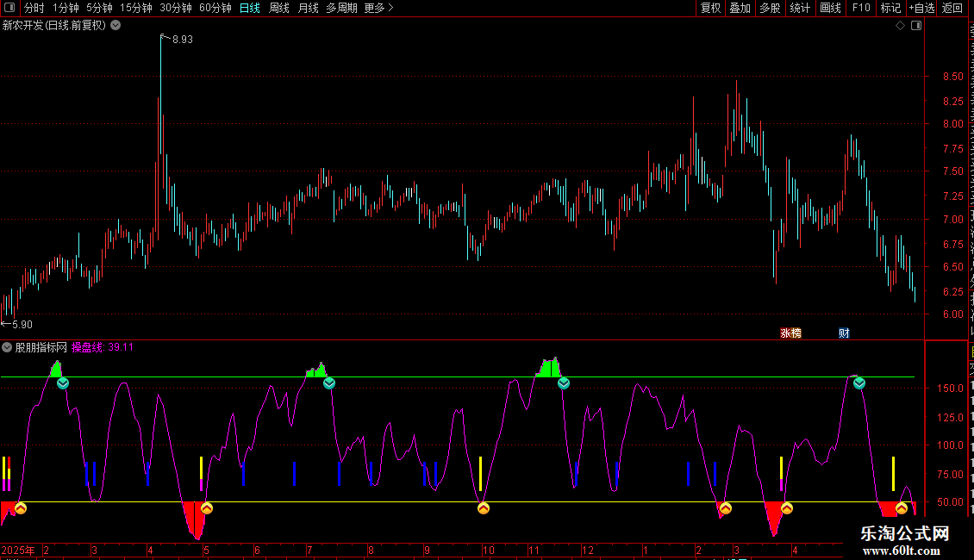This screenshot has width=974, height=560.
Task: Select the 5分钟 period
Action: pos(99,8)
